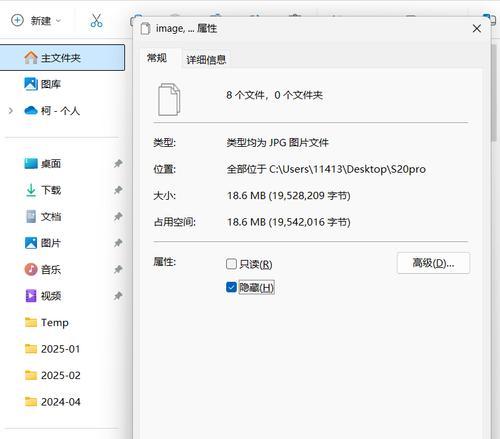Viewport: 500px width, 439px height.
Task: Open the 图片 pictures folder
Action: (42, 243)
